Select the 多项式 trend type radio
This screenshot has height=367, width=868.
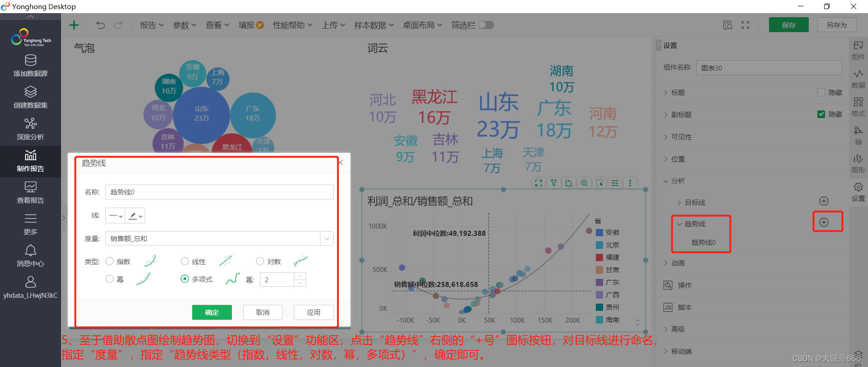pos(184,279)
